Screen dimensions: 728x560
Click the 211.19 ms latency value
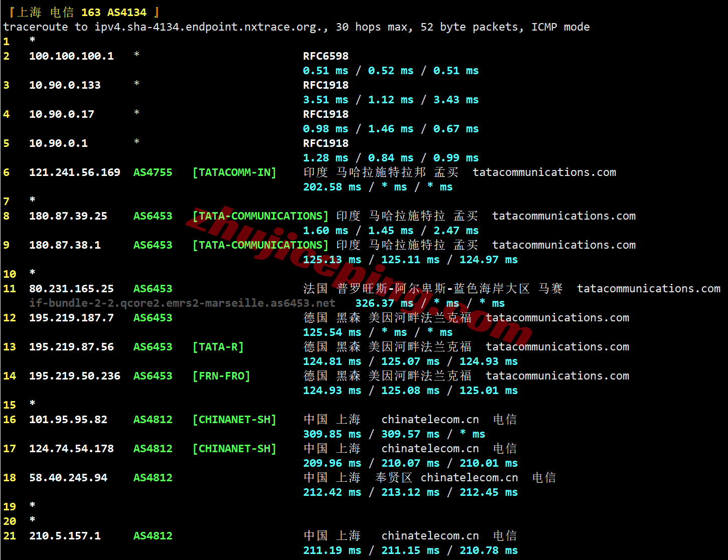pos(332,550)
